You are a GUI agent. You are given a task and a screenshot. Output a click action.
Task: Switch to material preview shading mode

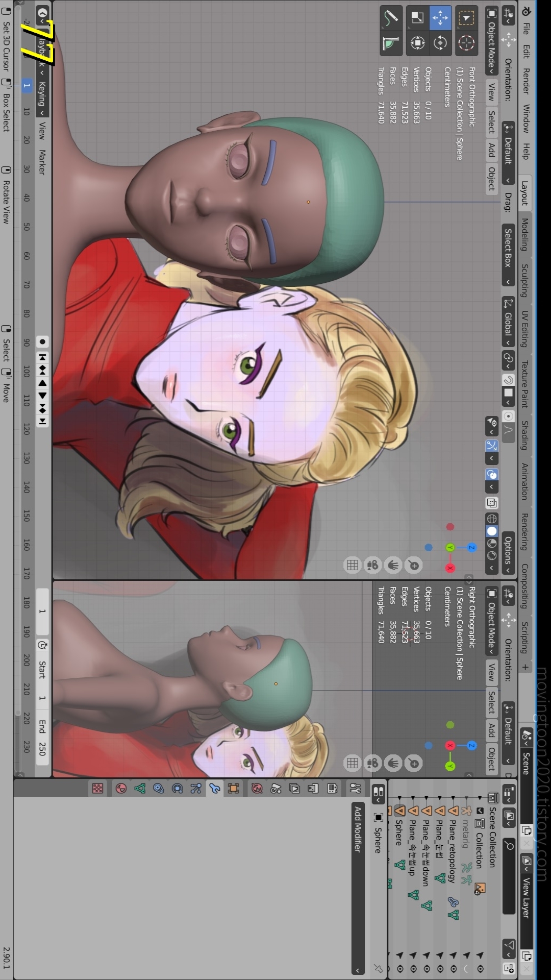(492, 543)
